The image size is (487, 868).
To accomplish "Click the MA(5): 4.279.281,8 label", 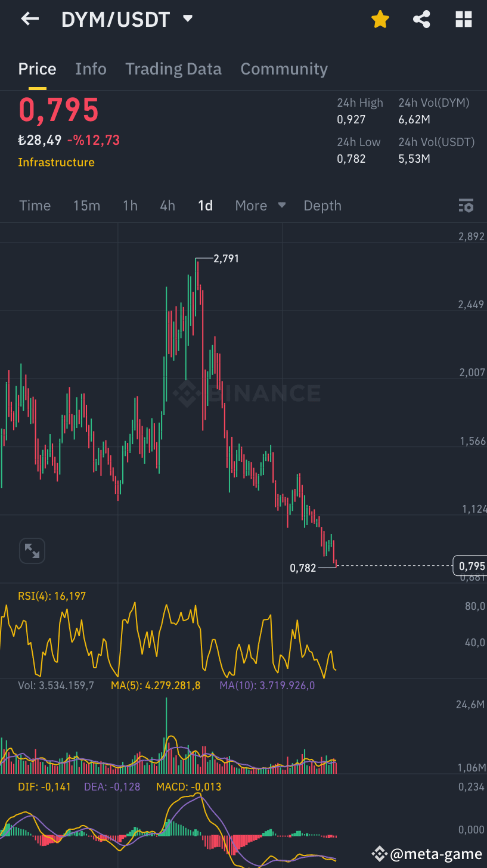I will click(x=156, y=686).
